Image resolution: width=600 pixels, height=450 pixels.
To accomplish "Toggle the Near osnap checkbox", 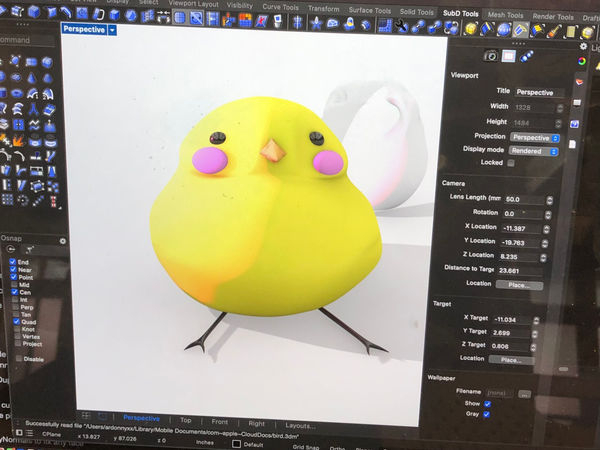I will 13,269.
